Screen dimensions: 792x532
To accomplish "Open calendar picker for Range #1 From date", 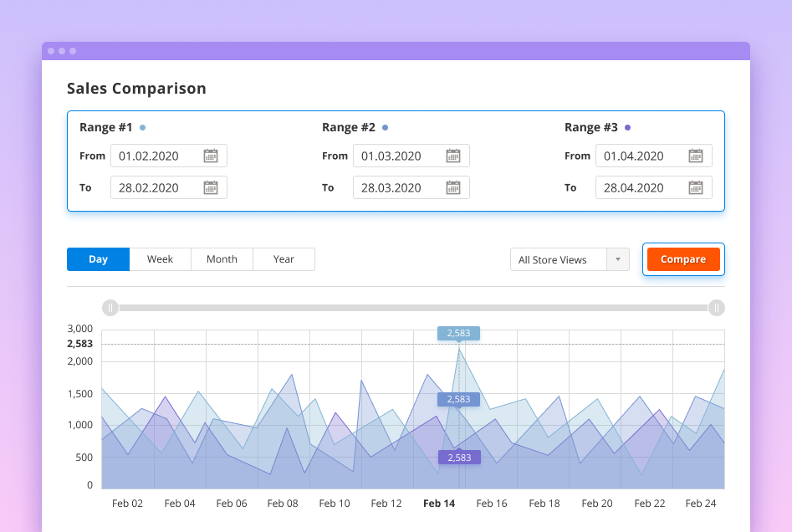I will [211, 156].
